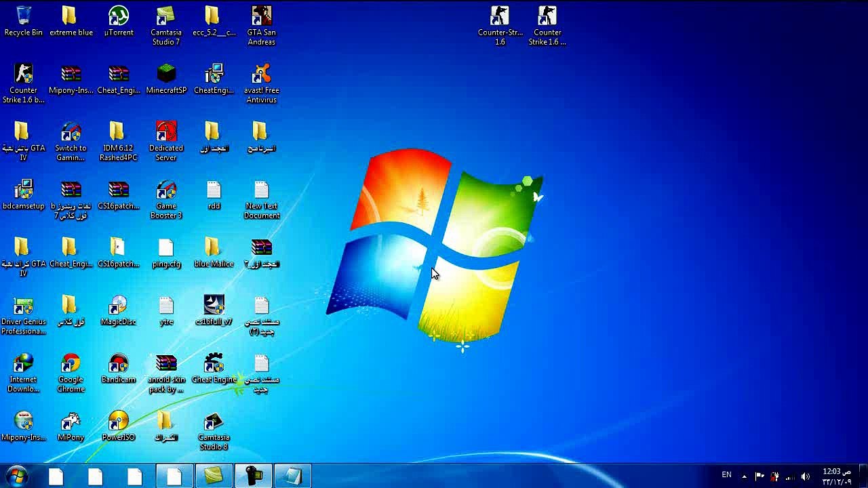Click the Windows Start button
Image resolution: width=868 pixels, height=488 pixels.
pyautogui.click(x=16, y=476)
